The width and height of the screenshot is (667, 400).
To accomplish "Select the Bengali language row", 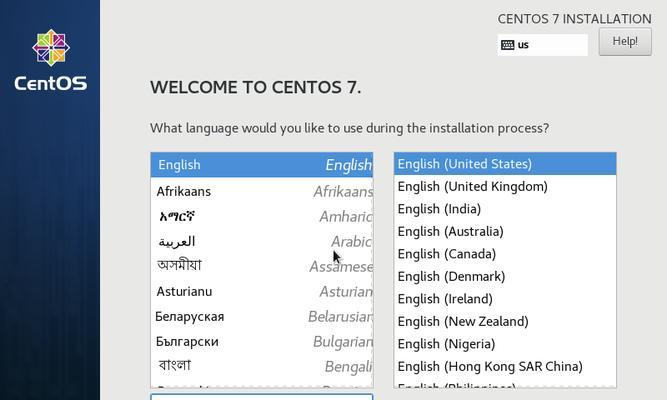I will pos(262,366).
